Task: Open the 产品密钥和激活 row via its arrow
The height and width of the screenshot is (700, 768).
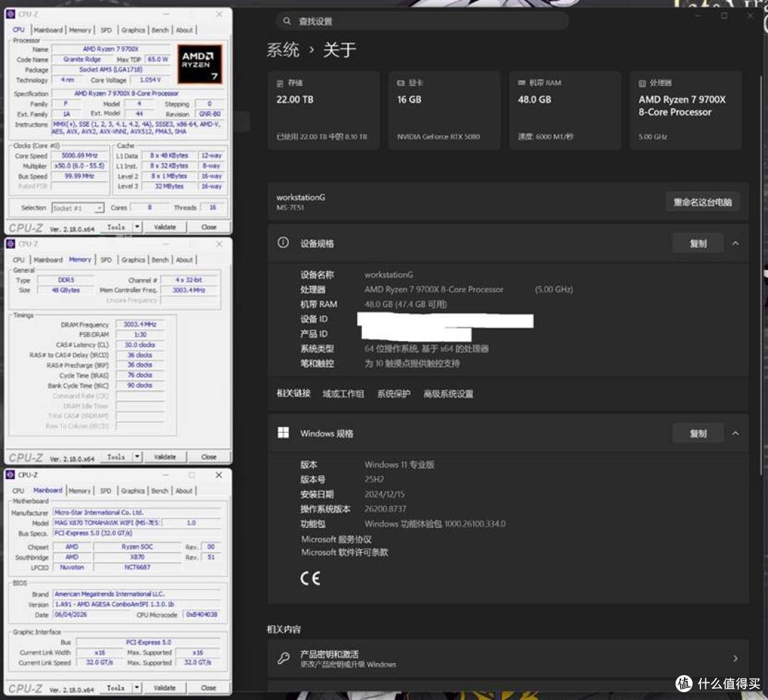Action: coord(735,659)
